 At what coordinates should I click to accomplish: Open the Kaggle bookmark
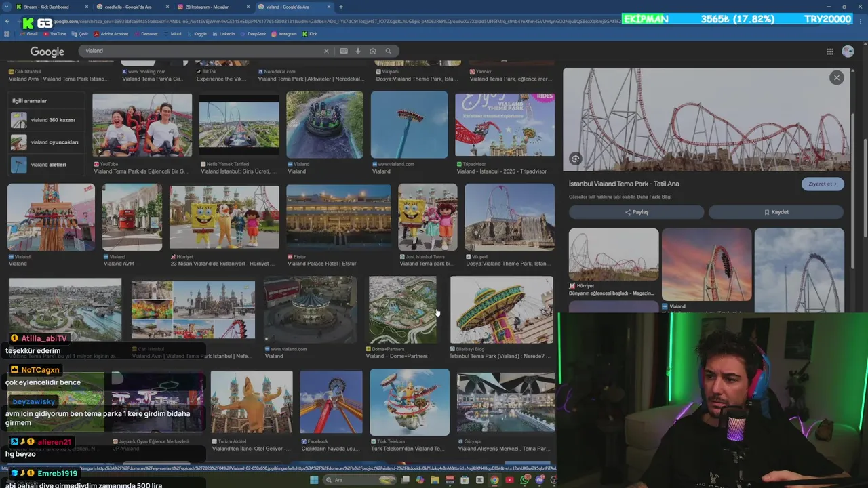coord(197,33)
